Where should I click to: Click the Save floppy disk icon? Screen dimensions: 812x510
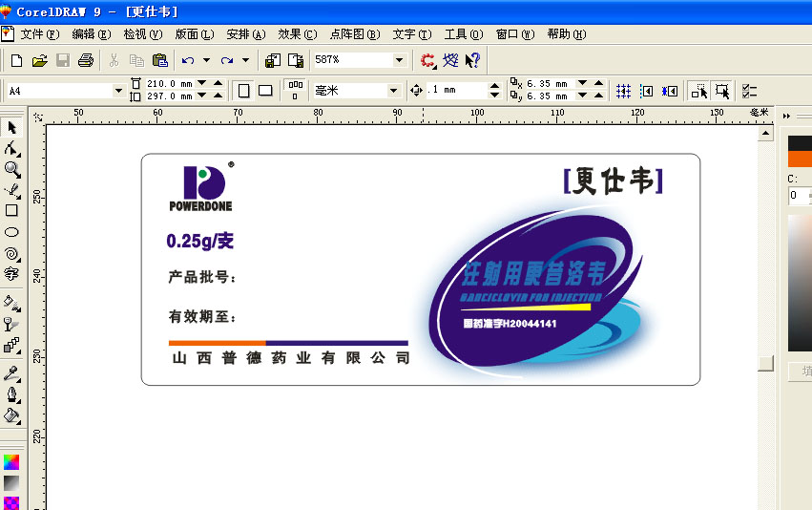point(63,60)
